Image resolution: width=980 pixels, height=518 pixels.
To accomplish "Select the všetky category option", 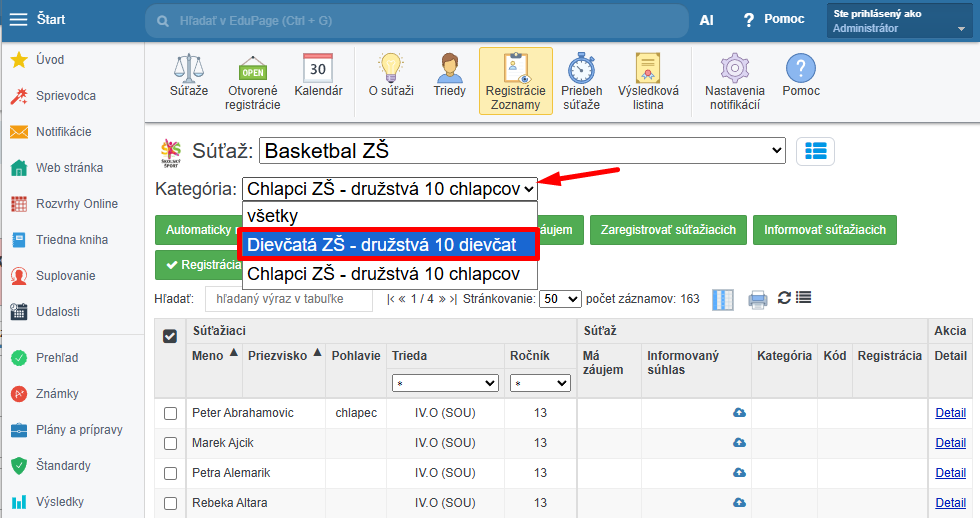I will [389, 216].
